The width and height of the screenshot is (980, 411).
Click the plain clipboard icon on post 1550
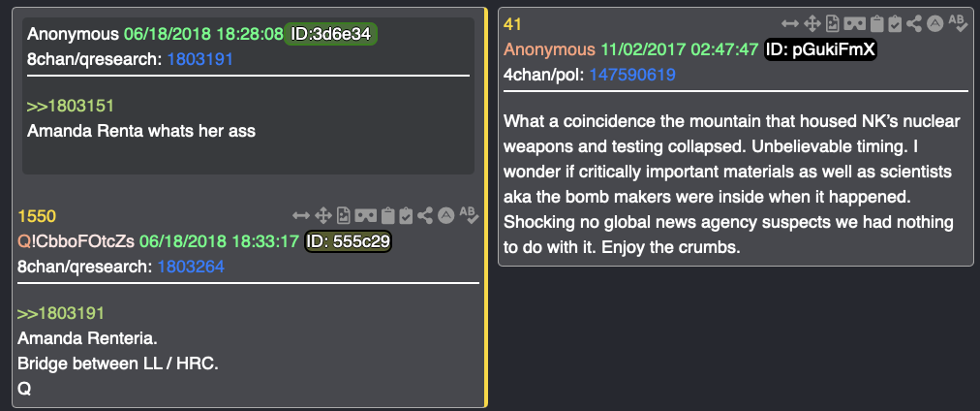pos(387,216)
